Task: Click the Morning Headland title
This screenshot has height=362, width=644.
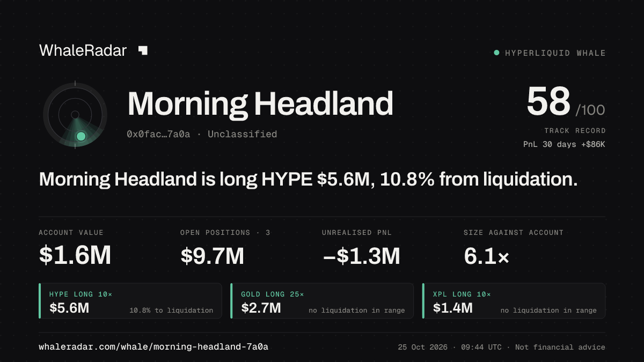Action: pyautogui.click(x=260, y=104)
